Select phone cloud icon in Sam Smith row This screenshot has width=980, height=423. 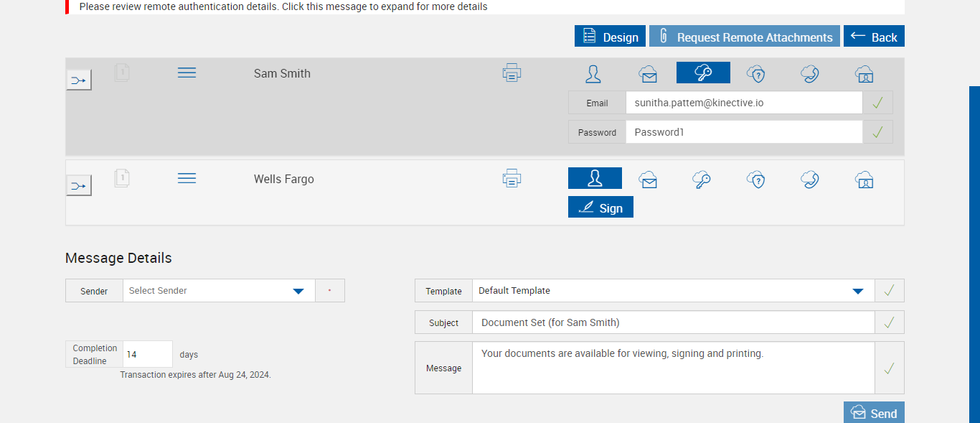tap(810, 73)
